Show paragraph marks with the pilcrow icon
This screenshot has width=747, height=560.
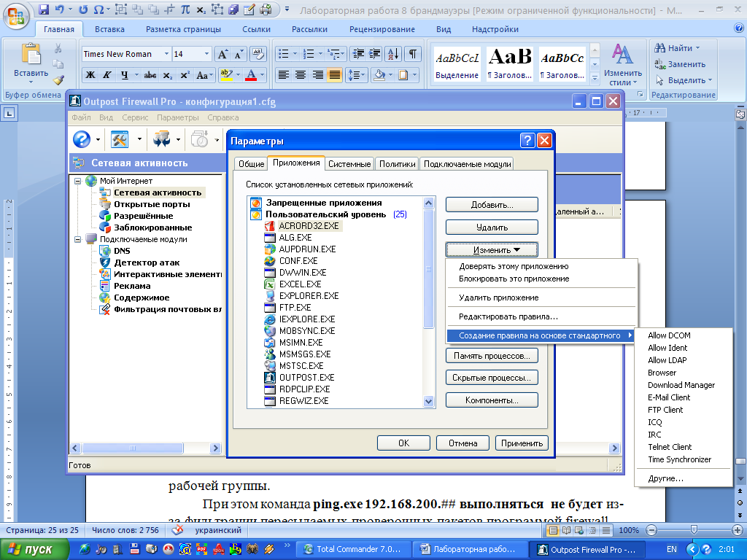pos(413,54)
